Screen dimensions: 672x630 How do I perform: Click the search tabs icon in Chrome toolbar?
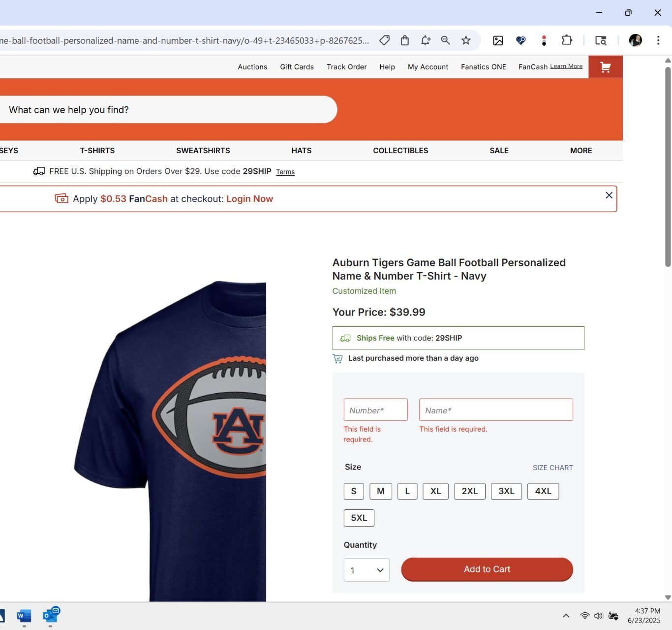(x=601, y=40)
